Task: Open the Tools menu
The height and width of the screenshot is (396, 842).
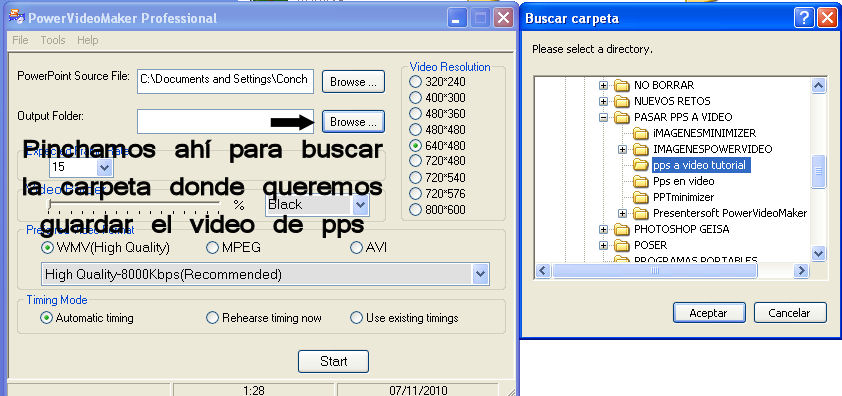Action: (53, 40)
